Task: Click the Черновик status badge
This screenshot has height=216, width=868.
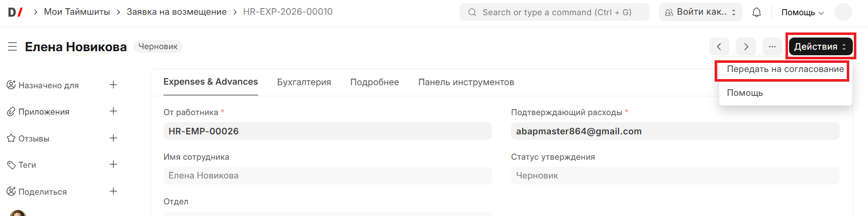Action: pyautogui.click(x=158, y=47)
